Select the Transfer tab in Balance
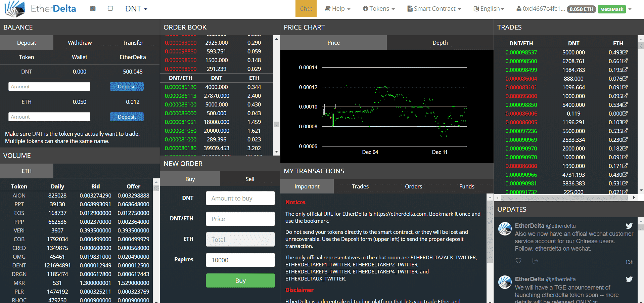 tap(133, 43)
